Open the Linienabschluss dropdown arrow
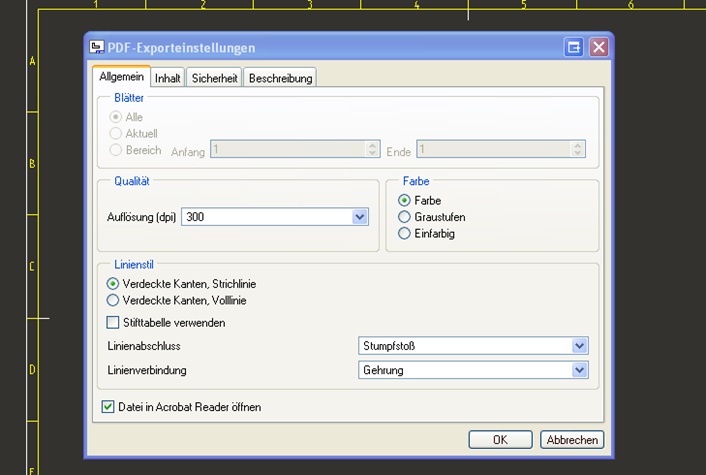The image size is (706, 475). click(x=579, y=346)
